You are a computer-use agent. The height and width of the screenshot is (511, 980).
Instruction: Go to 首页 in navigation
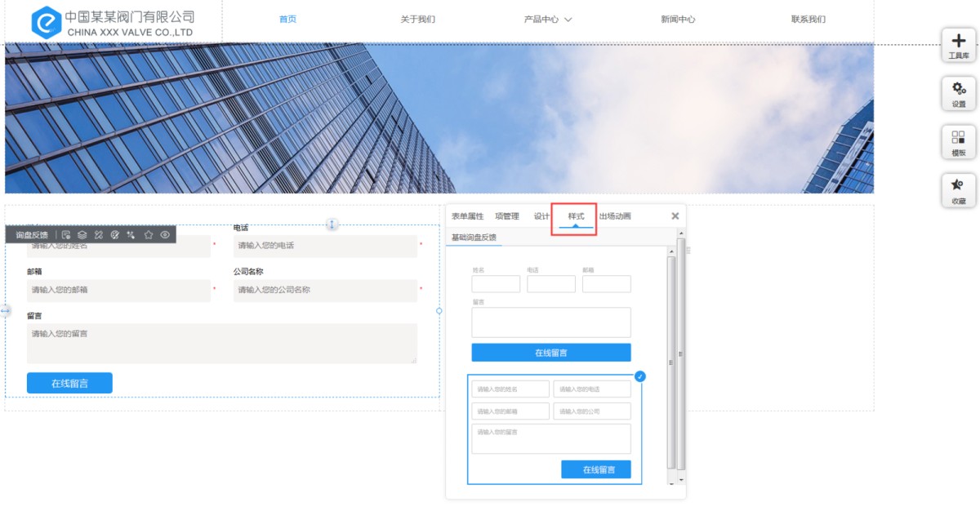coord(287,20)
